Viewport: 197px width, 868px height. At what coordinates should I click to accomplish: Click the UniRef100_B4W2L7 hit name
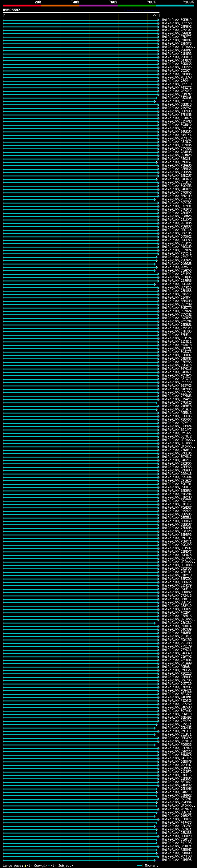pyautogui.click(x=177, y=460)
